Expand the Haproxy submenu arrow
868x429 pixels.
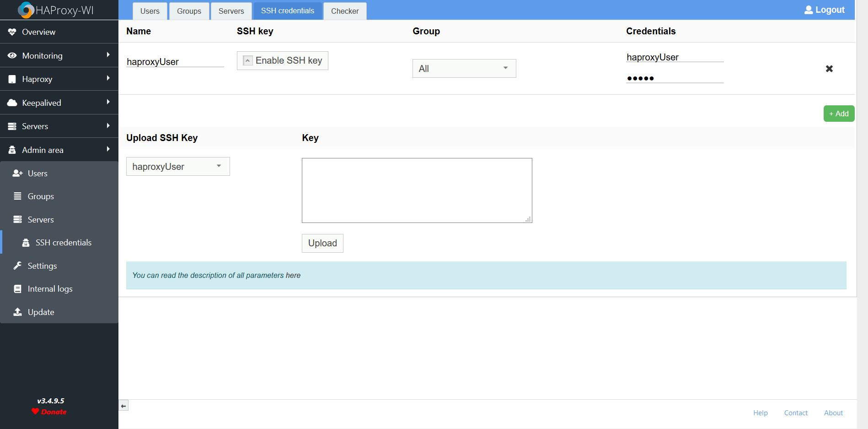coord(108,78)
